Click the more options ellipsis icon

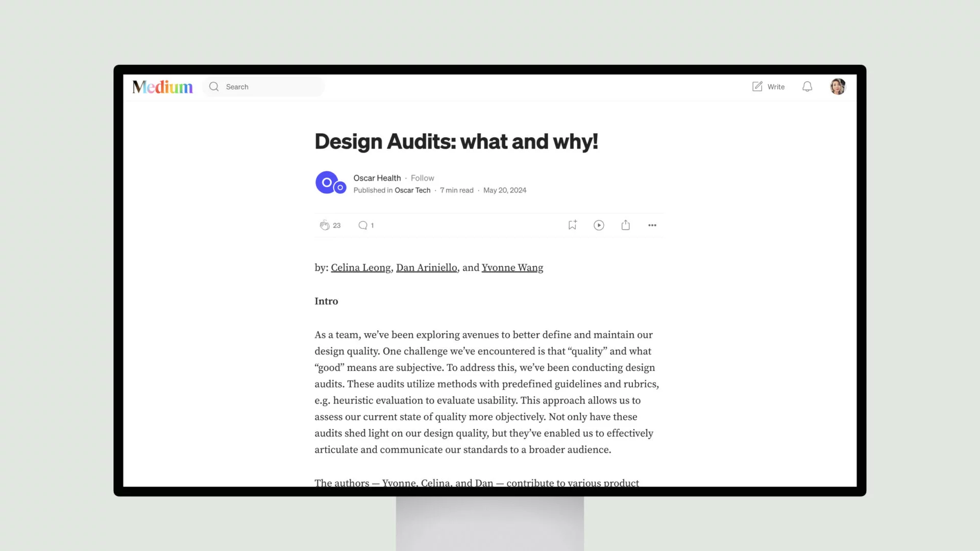[x=652, y=224]
